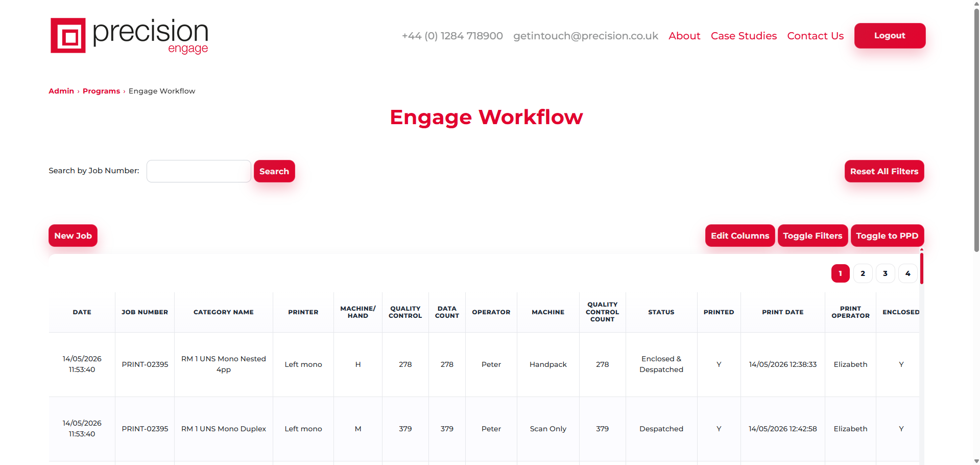Click the PRINTED column header
This screenshot has width=980, height=465.
719,312
